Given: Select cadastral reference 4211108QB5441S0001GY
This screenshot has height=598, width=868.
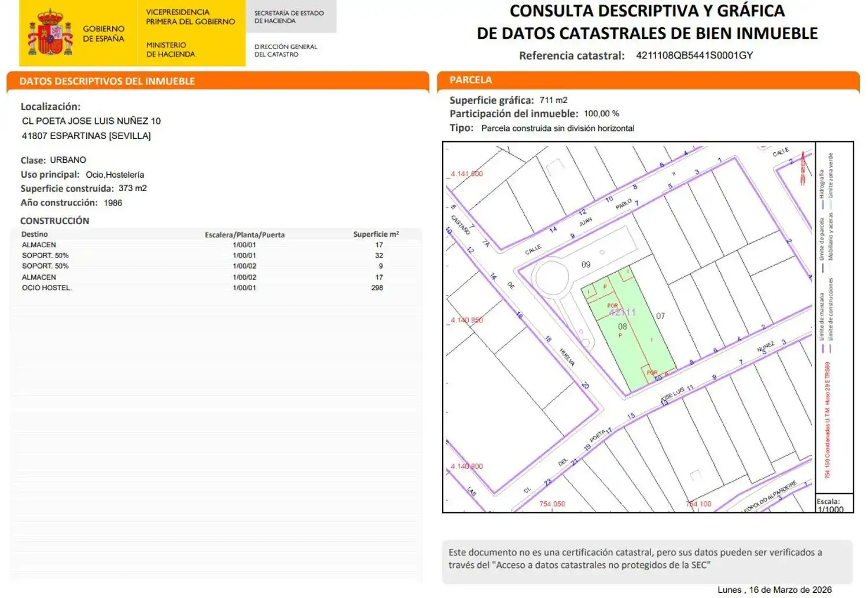Looking at the screenshot, I should (694, 56).
